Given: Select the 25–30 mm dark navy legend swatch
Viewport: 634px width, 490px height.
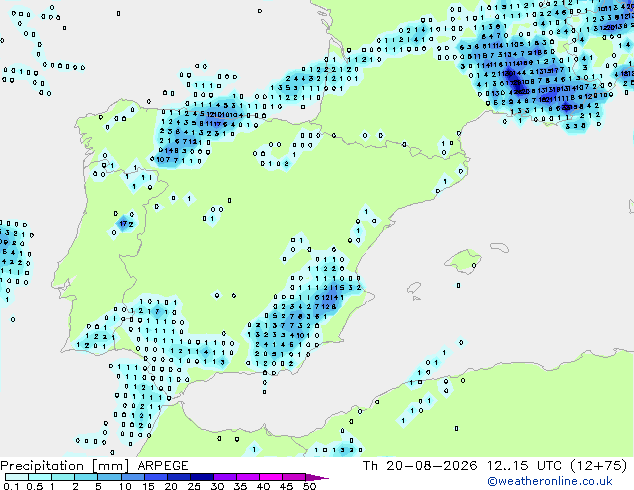Looking at the screenshot, I should [201, 477].
